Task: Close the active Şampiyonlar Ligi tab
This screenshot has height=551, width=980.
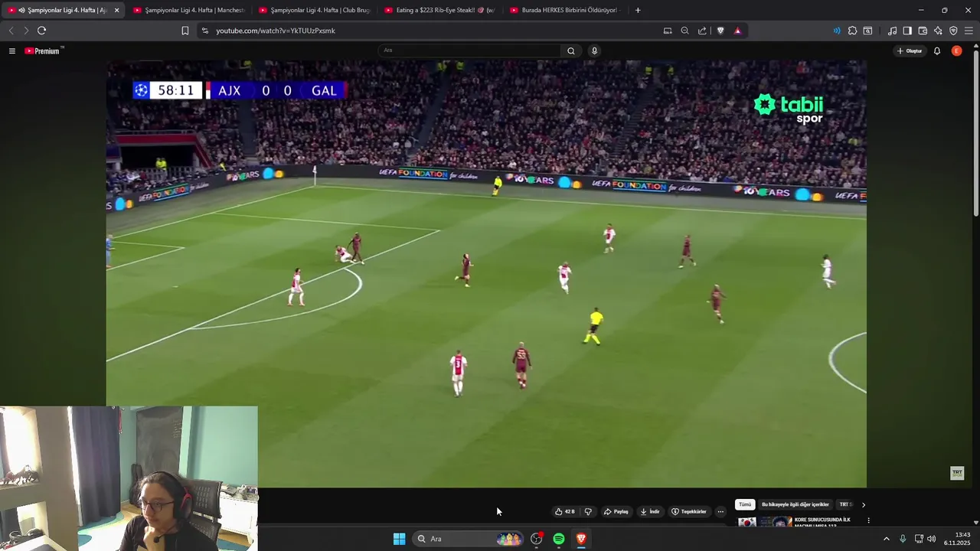Action: pos(116,10)
